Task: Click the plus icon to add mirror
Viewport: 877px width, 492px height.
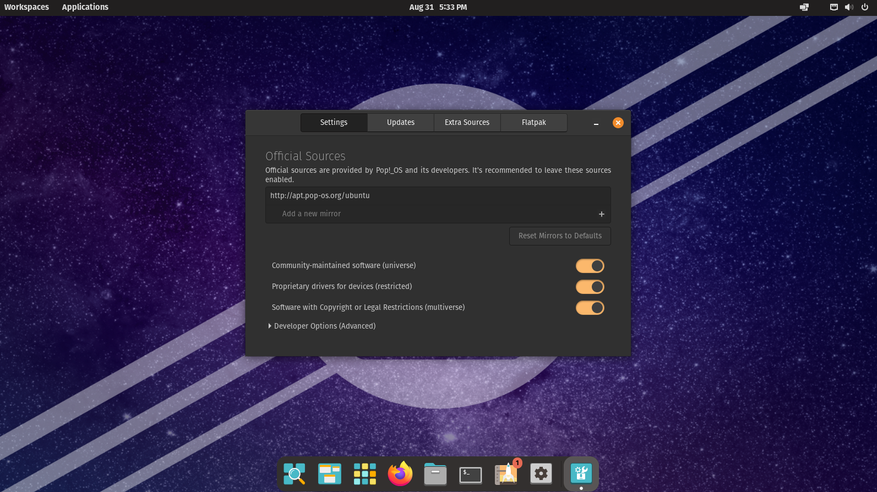Action: coord(601,214)
